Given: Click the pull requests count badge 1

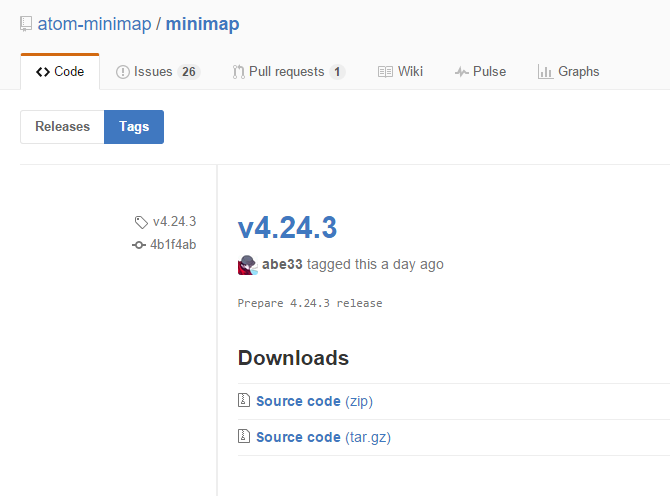Looking at the screenshot, I should click(x=337, y=72).
